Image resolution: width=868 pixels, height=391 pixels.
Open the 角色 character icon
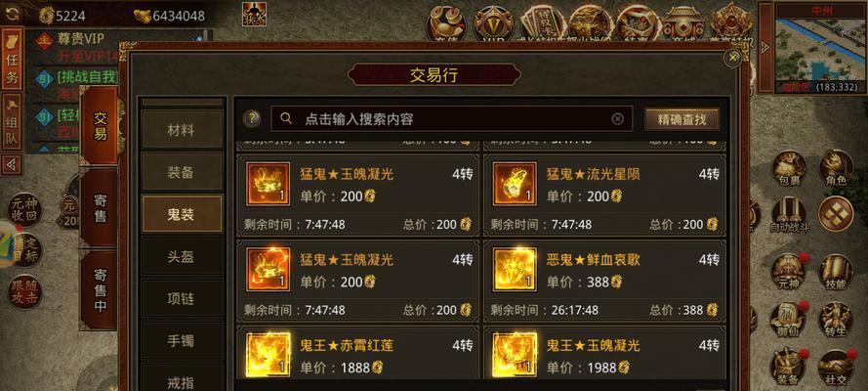point(836,168)
